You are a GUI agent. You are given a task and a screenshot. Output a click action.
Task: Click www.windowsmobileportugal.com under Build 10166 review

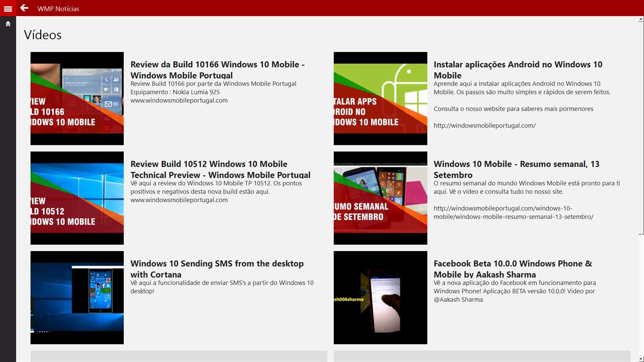tap(179, 101)
